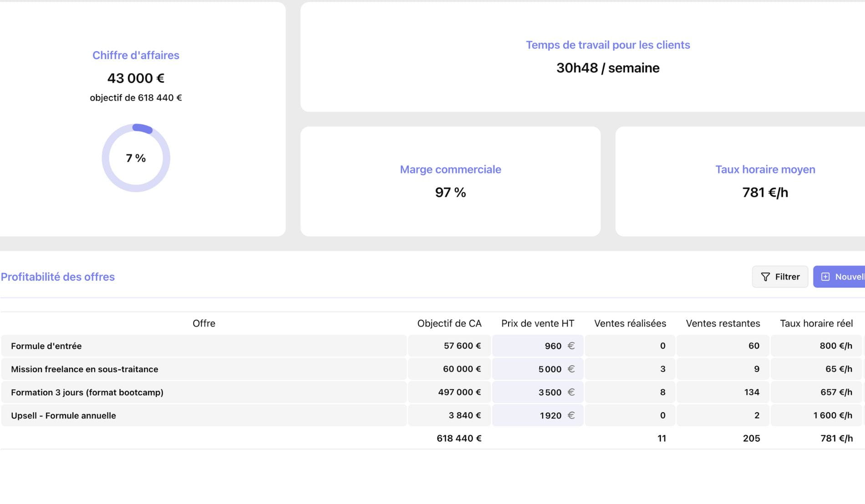Select Formation 3 jours (format bootcamp) row
Image resolution: width=865 pixels, height=504 pixels.
204,392
